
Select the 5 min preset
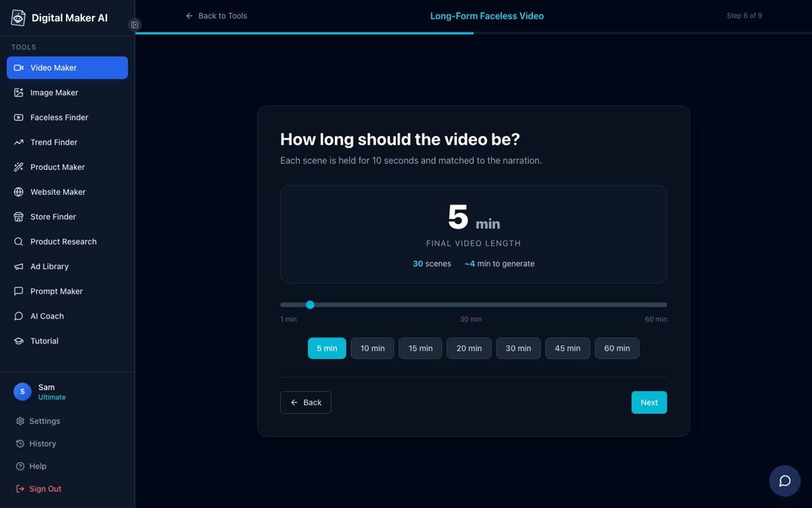(327, 348)
